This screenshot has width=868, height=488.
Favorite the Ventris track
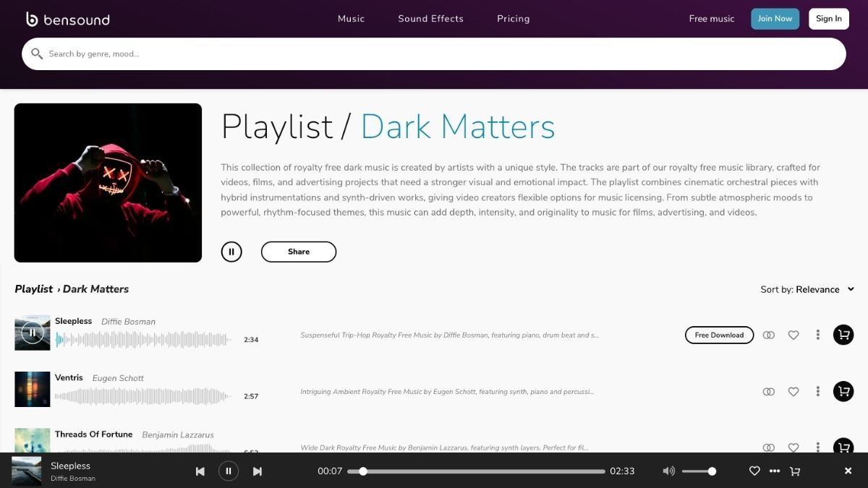pos(793,391)
